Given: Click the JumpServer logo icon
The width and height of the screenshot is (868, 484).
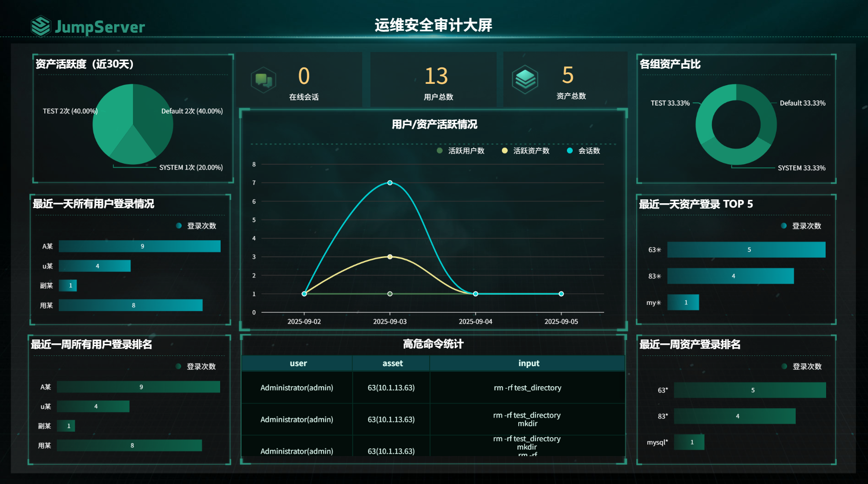Looking at the screenshot, I should pyautogui.click(x=40, y=26).
